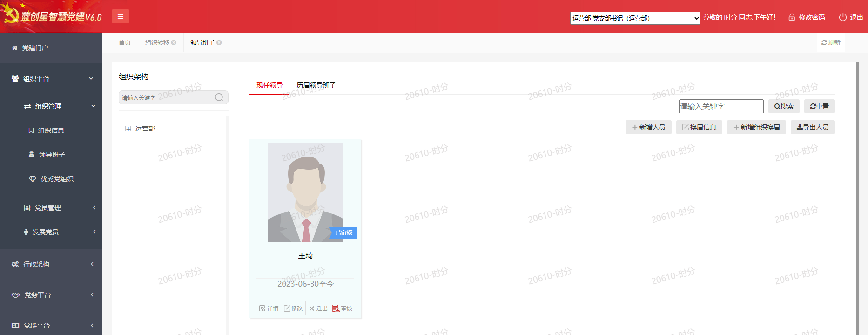Click the 重置 button

pyautogui.click(x=820, y=106)
